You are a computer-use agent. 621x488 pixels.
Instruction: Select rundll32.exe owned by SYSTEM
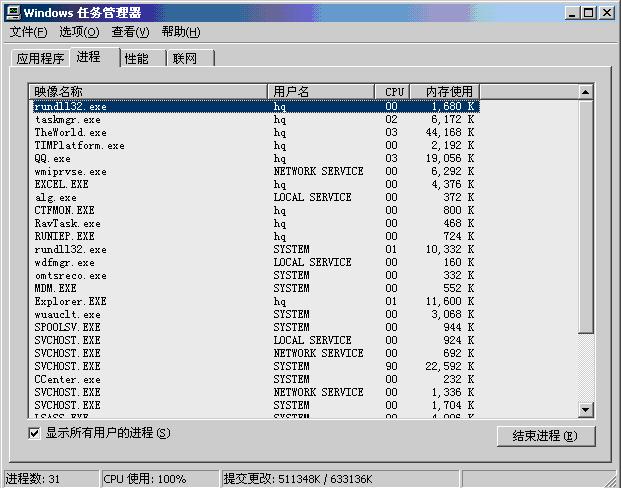pyautogui.click(x=255, y=250)
